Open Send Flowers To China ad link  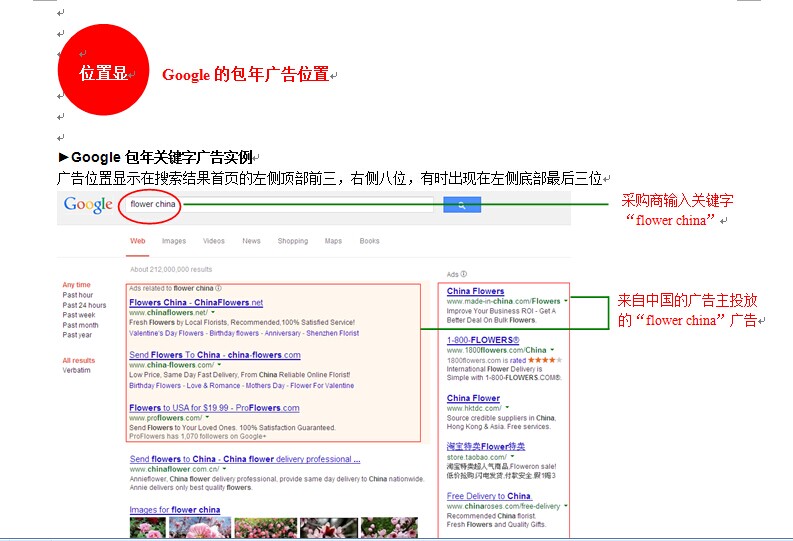[x=215, y=355]
